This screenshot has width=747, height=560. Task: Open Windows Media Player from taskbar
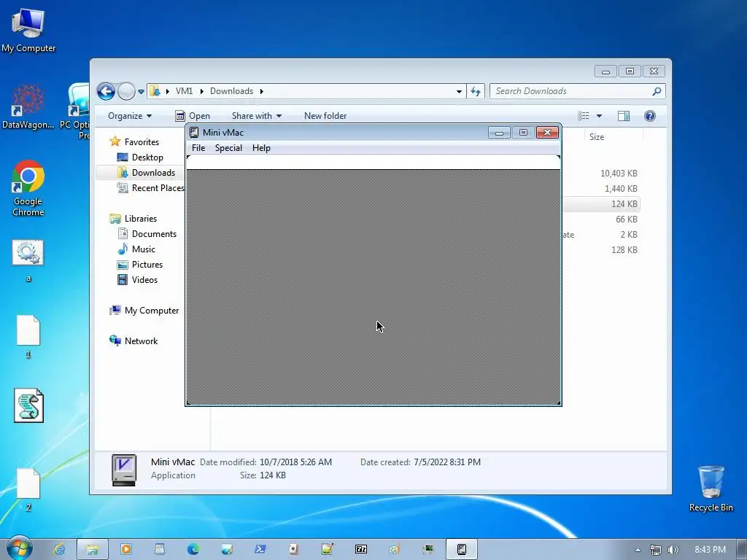126,549
